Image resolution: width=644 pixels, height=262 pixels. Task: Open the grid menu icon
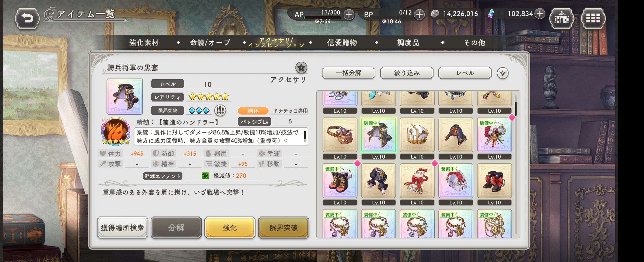click(593, 18)
